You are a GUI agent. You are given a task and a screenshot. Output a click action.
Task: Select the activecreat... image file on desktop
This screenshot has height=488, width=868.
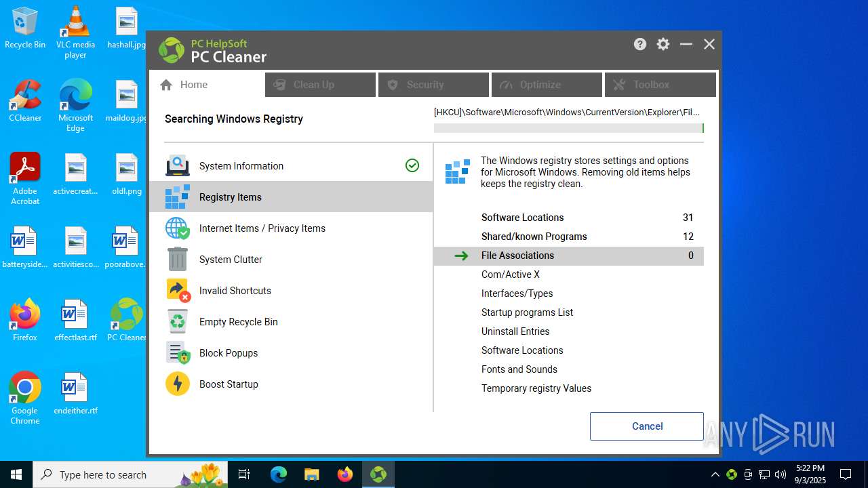click(75, 174)
